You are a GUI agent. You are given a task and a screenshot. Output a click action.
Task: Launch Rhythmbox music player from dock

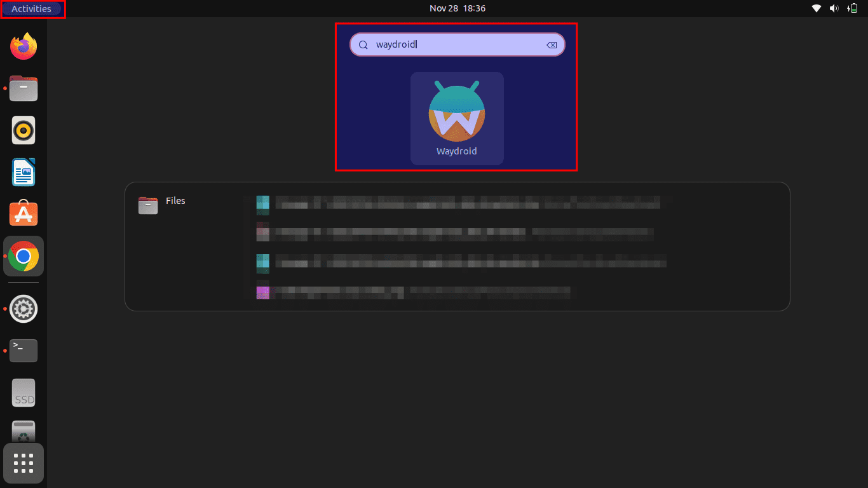[x=24, y=130]
